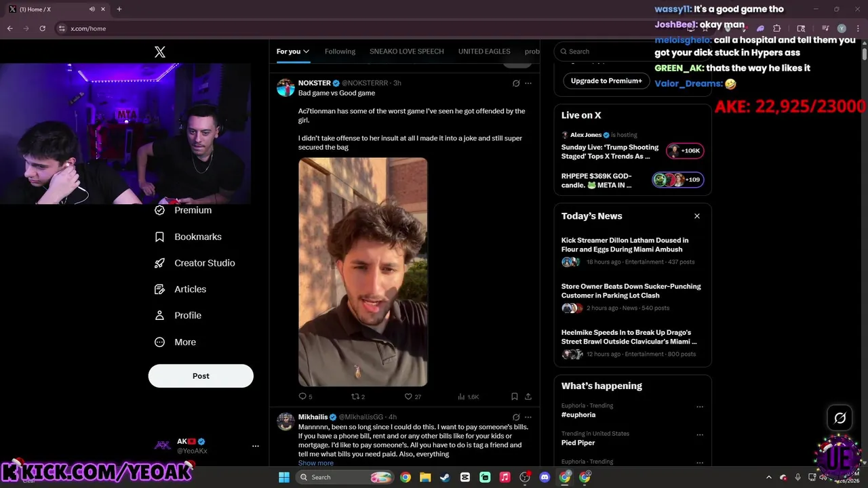Click the Post button
868x488 pixels.
201,376
